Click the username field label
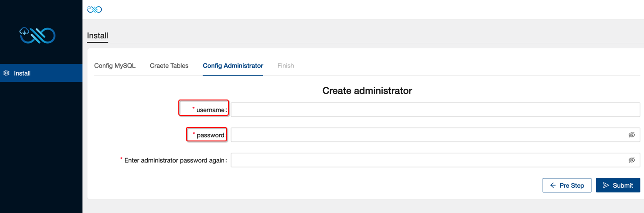This screenshot has height=213, width=644. point(210,110)
